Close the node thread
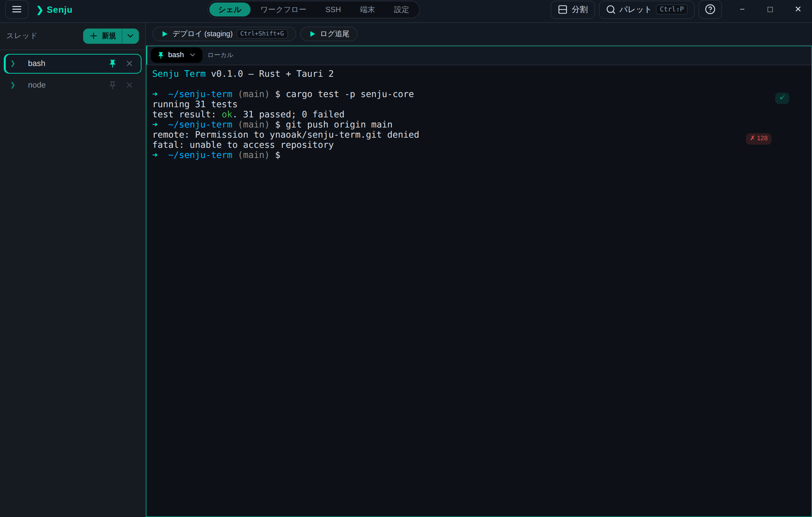This screenshot has height=517, width=812. 129,85
